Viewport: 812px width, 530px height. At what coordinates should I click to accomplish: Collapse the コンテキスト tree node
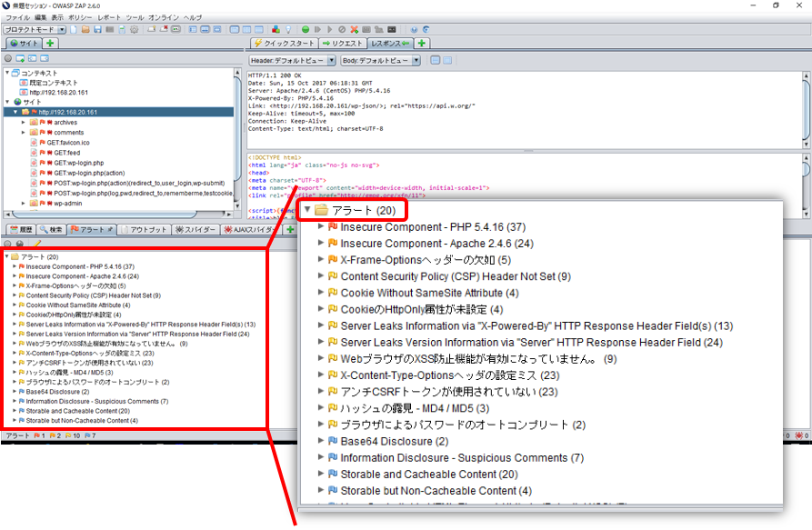(7, 73)
